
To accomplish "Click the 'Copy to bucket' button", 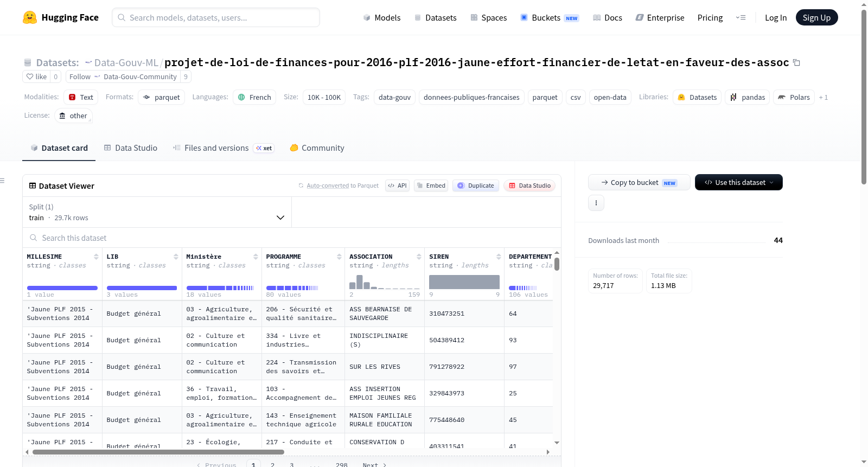I will 639,182.
